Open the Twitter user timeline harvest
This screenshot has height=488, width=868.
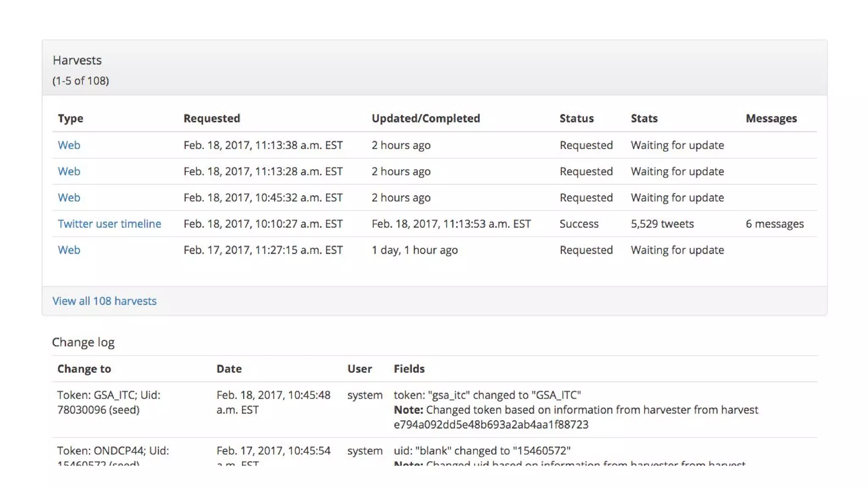click(109, 224)
